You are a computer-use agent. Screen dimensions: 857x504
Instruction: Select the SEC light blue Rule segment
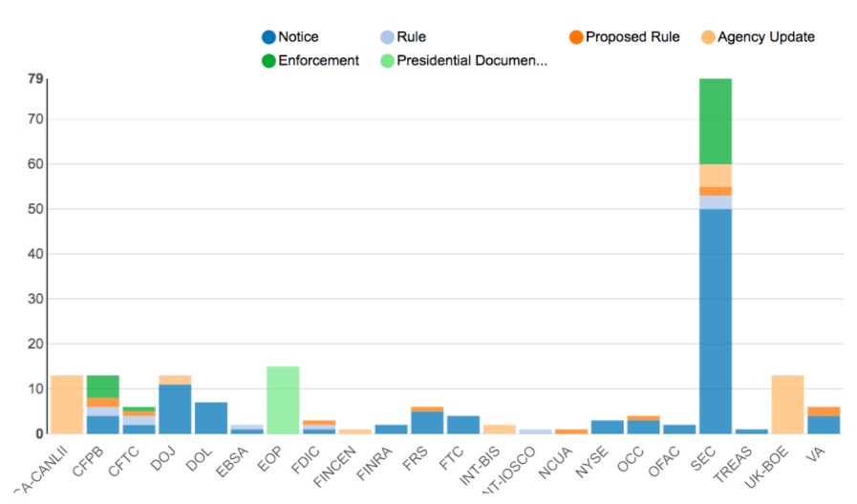click(716, 202)
